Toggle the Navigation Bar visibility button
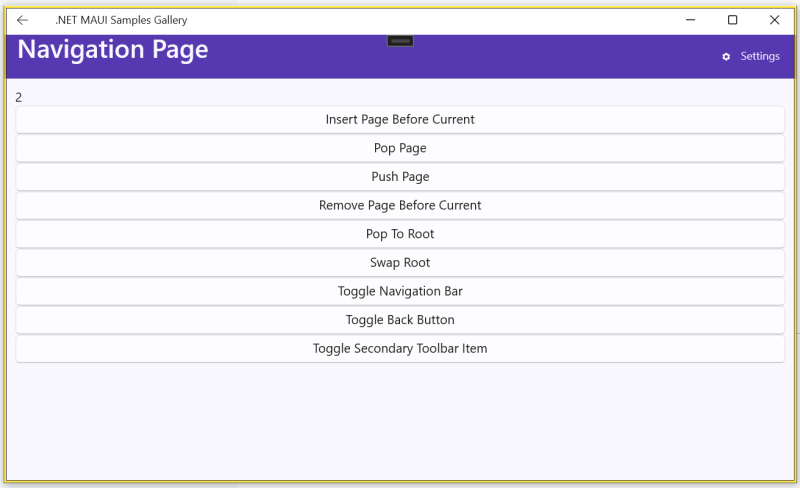The image size is (800, 488). (x=400, y=291)
